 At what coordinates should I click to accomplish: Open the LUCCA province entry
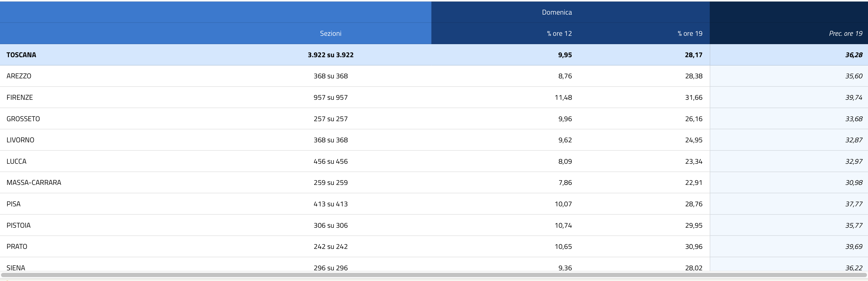pyautogui.click(x=16, y=161)
